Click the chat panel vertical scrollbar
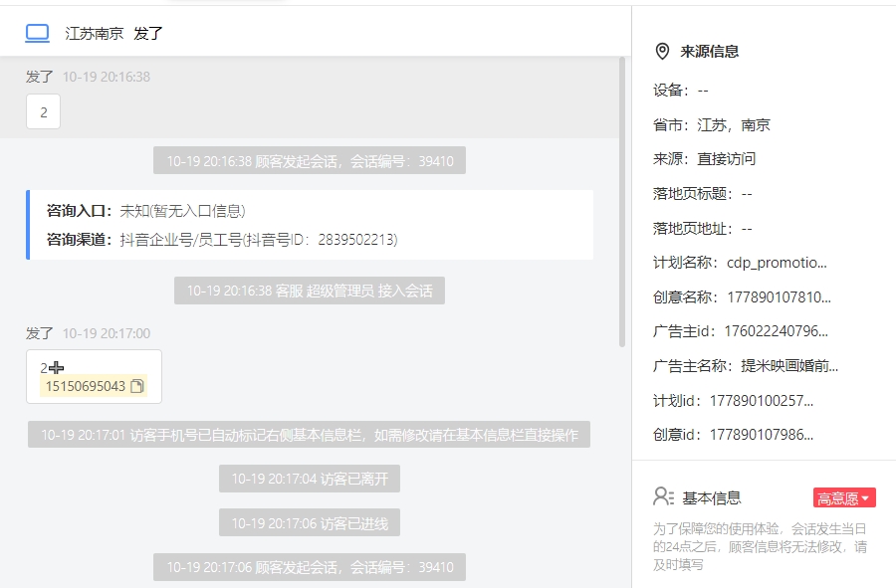Viewport: 896px width, 588px height. [621, 202]
